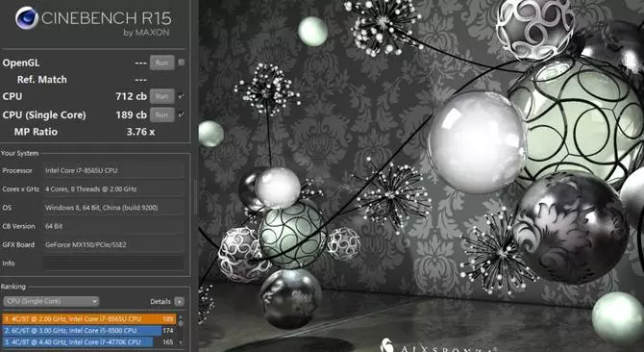Click the Cinebench R15 sphere logo
The width and height of the screenshot is (644, 352).
tap(27, 18)
